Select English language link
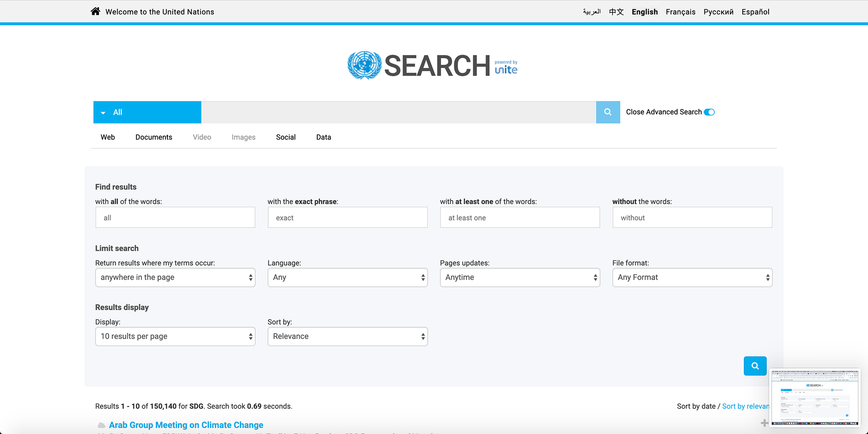Viewport: 868px width, 434px height. pyautogui.click(x=645, y=12)
